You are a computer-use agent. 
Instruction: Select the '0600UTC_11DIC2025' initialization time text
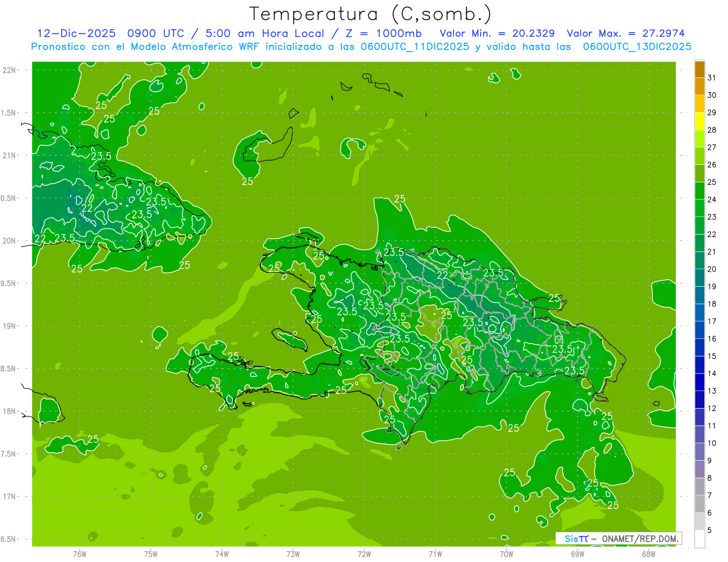(414, 47)
